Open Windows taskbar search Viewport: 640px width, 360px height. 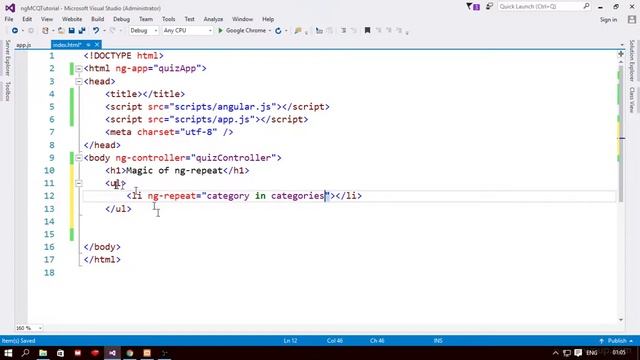pyautogui.click(x=25, y=353)
